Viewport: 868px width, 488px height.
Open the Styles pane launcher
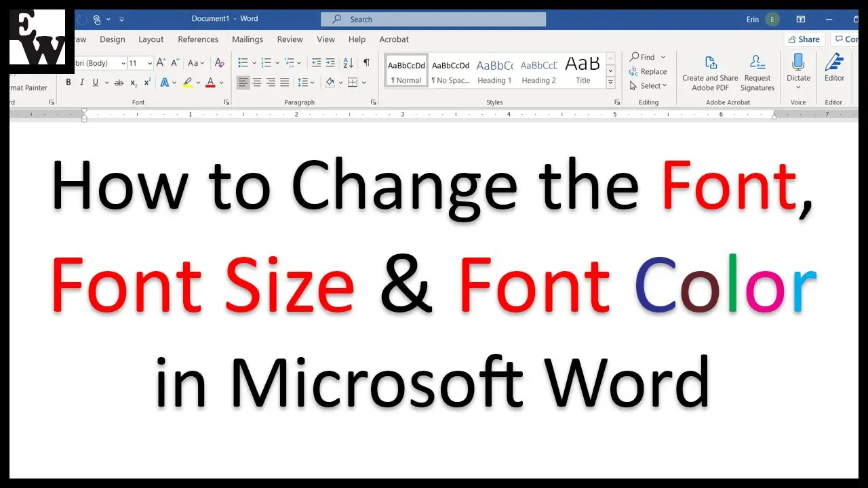[617, 102]
